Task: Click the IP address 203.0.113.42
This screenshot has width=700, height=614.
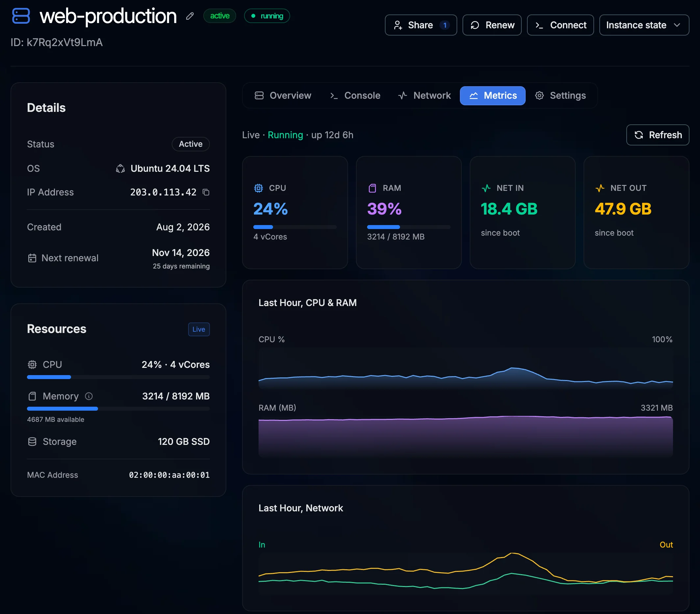Action: (163, 192)
